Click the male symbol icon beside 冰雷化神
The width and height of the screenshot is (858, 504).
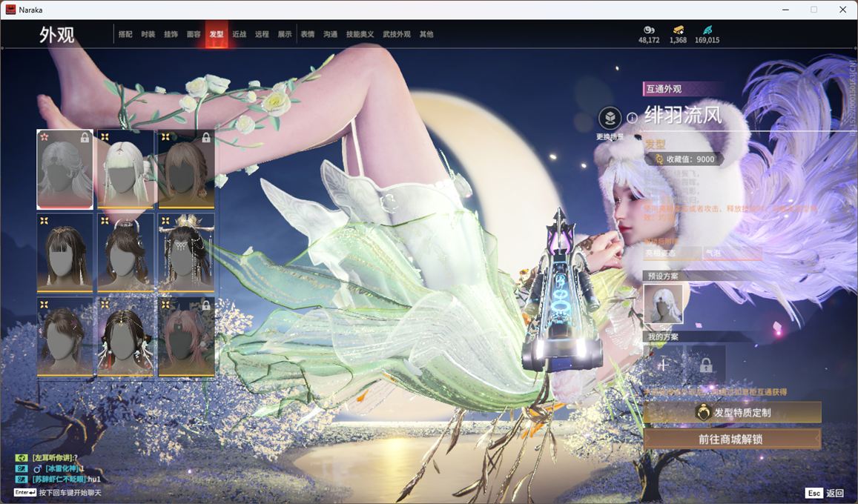(37, 468)
